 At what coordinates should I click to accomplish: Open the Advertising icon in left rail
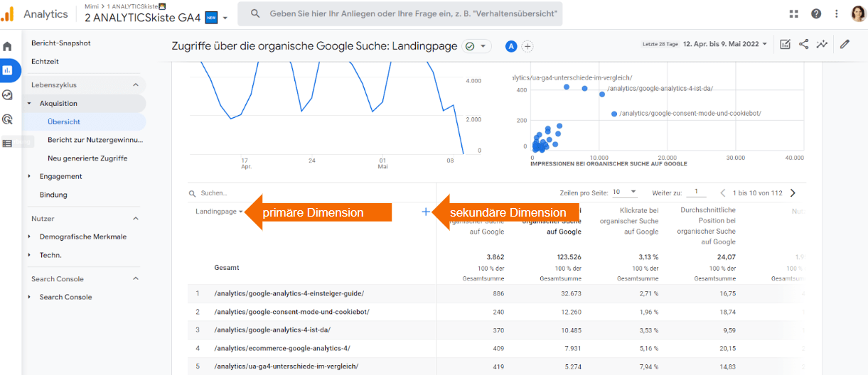pyautogui.click(x=8, y=119)
